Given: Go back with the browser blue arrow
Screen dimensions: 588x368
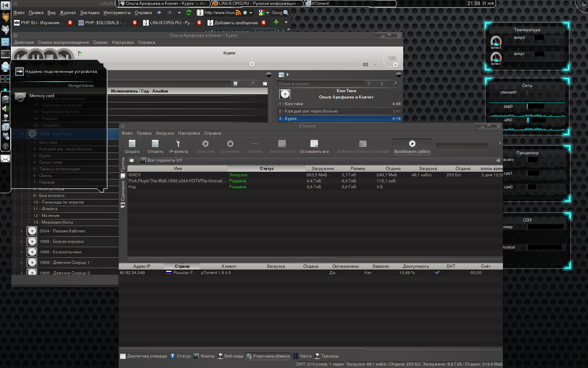Looking at the screenshot, I should coord(159,13).
